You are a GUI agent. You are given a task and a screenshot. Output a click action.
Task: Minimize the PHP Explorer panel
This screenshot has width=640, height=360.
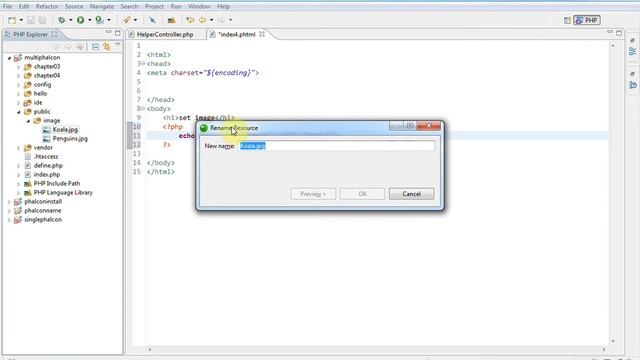(x=109, y=33)
